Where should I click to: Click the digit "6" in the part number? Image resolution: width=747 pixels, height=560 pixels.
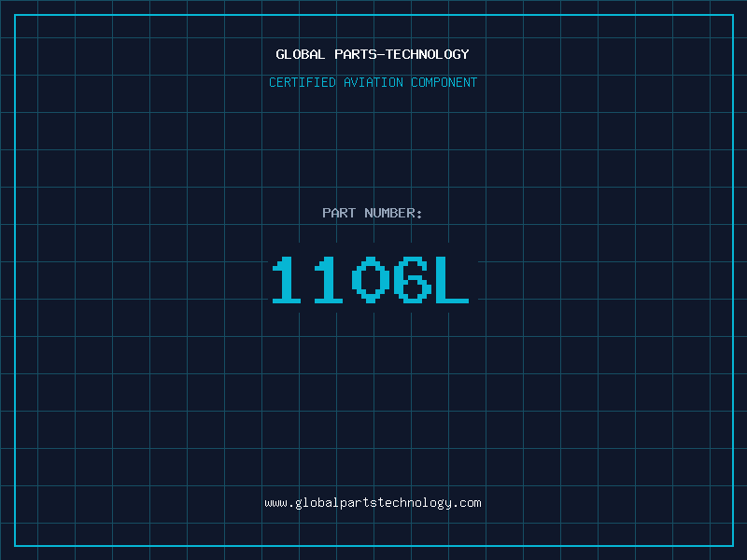412,280
